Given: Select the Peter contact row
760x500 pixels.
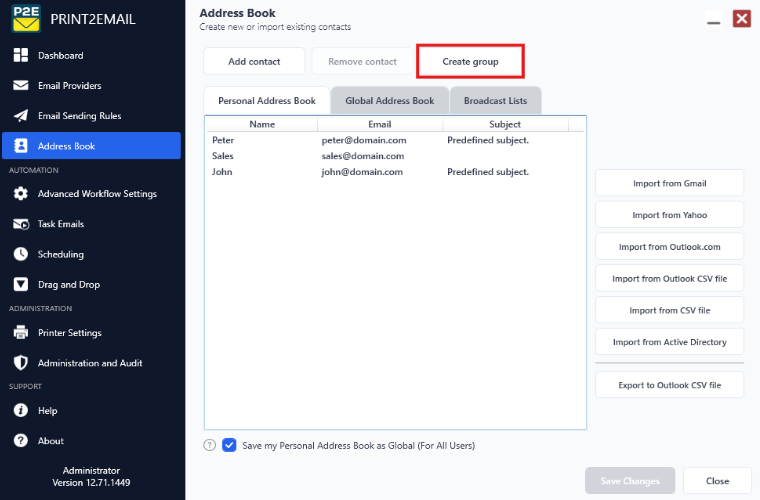Looking at the screenshot, I should [x=395, y=140].
